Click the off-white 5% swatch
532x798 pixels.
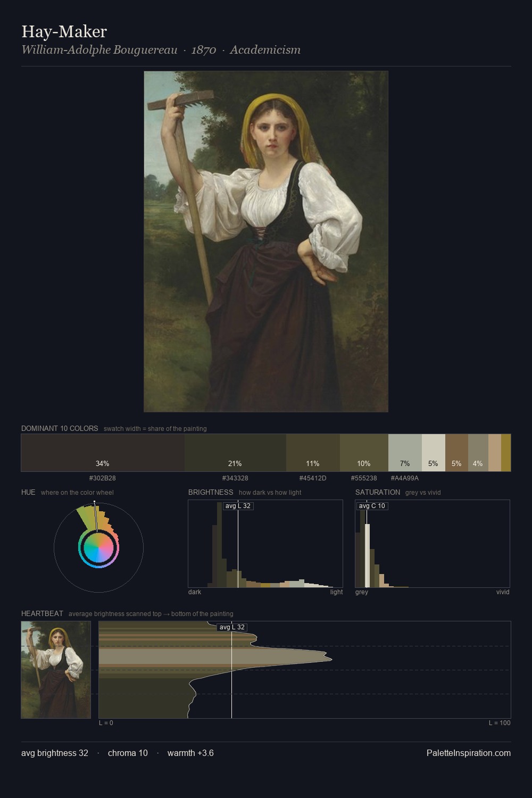pyautogui.click(x=434, y=453)
